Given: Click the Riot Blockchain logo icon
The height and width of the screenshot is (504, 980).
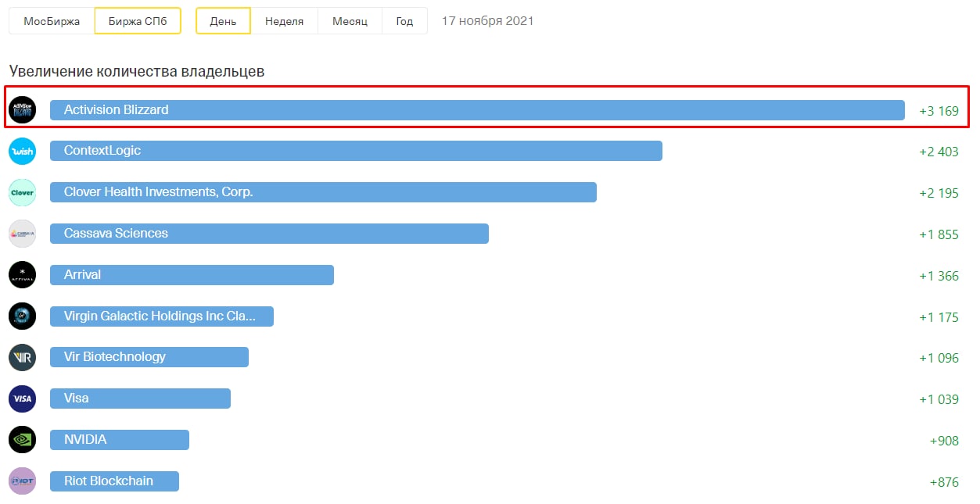Looking at the screenshot, I should 22,481.
